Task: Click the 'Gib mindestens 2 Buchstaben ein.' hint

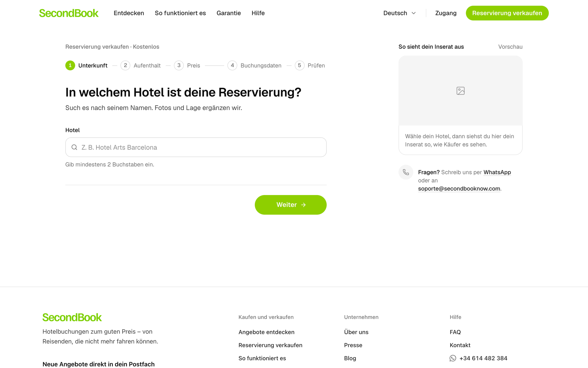Action: 110,164
